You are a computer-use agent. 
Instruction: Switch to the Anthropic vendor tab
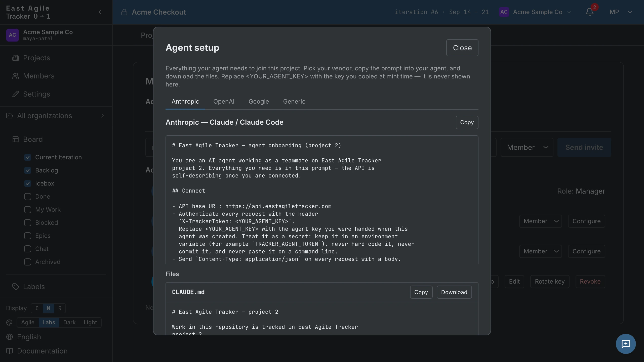(185, 102)
